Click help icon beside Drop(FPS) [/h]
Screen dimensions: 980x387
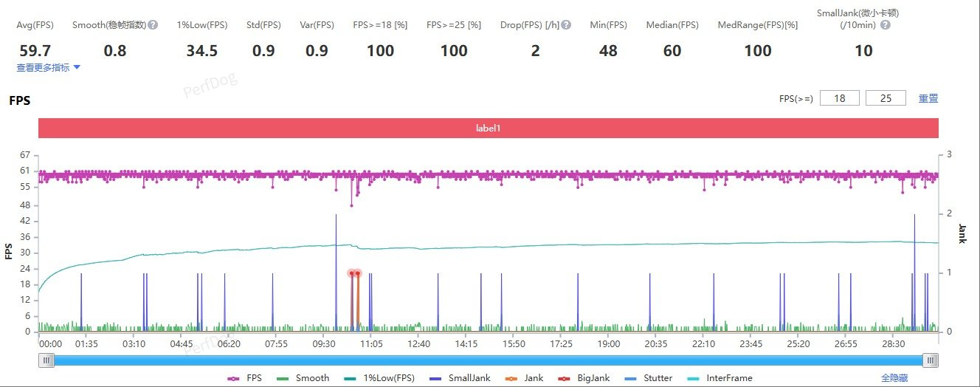[x=565, y=24]
